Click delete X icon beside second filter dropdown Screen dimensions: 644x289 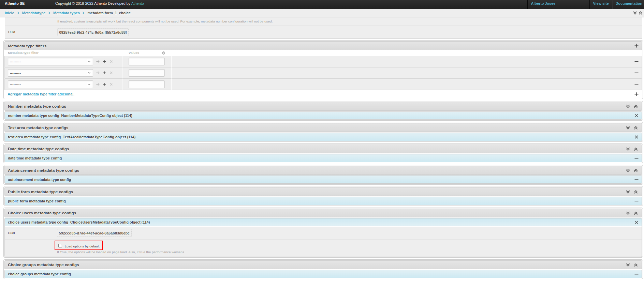coord(111,73)
